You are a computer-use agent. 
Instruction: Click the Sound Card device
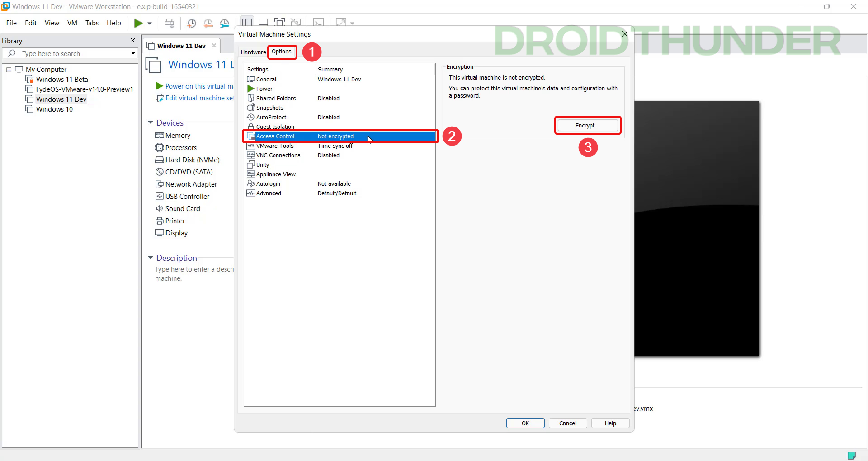(x=182, y=209)
